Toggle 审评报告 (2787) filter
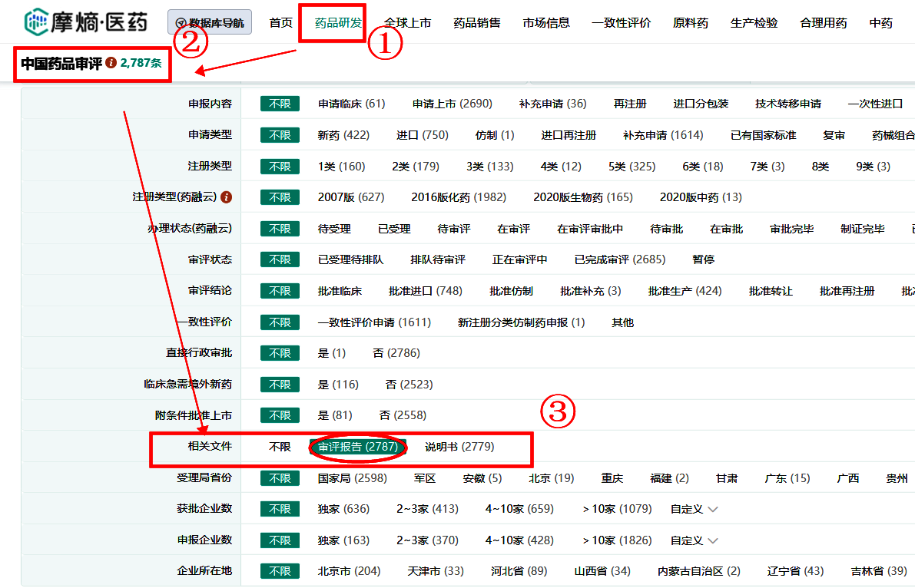 coord(358,447)
